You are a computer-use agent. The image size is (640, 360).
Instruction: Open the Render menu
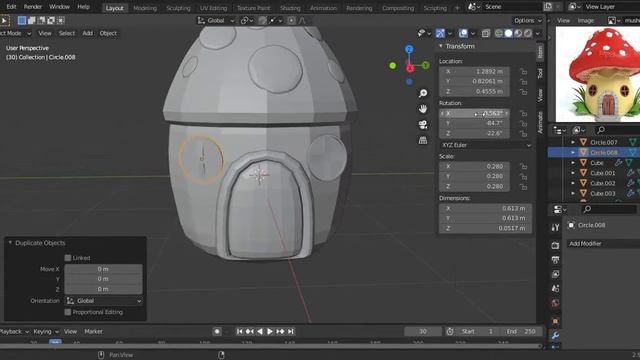[33, 7]
